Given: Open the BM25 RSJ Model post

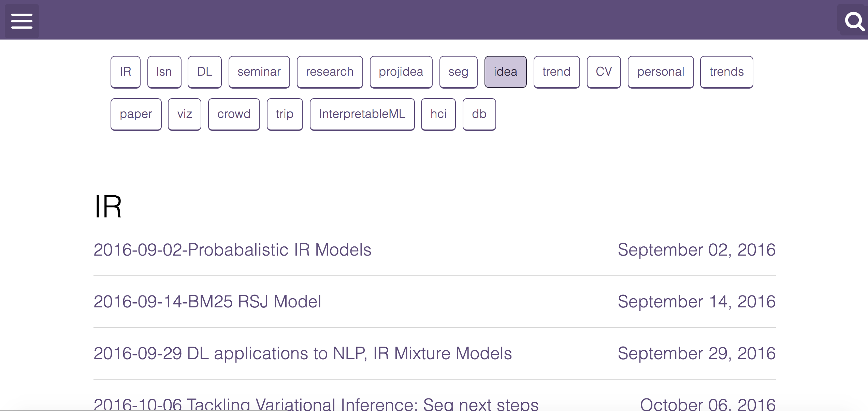Looking at the screenshot, I should coord(207,302).
